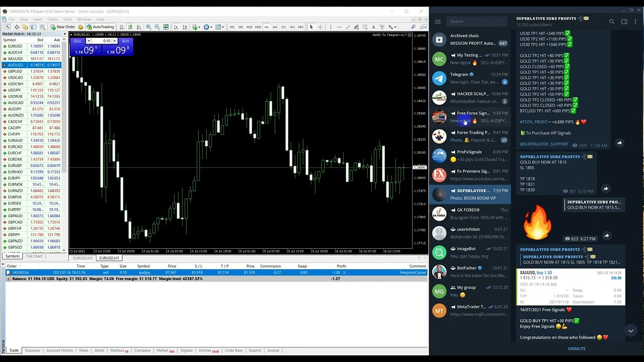Toggle the Terminal window icon
This screenshot has width=644, height=362.
click(x=34, y=27)
